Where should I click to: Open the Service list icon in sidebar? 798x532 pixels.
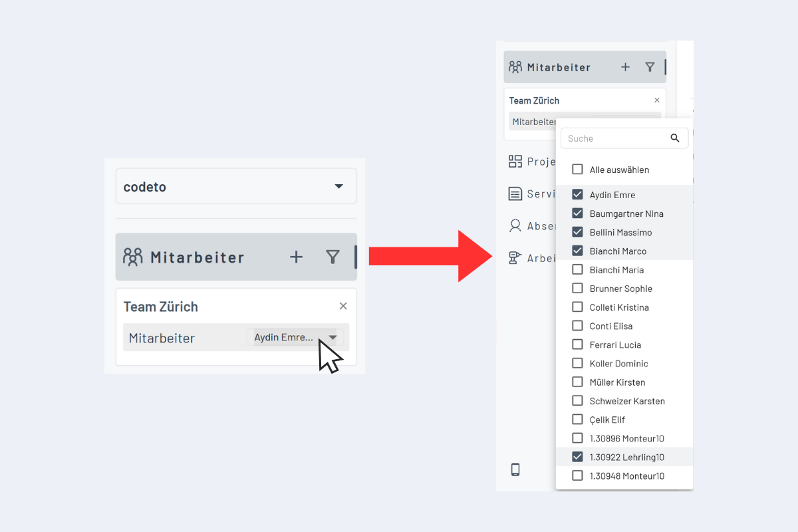click(x=515, y=194)
